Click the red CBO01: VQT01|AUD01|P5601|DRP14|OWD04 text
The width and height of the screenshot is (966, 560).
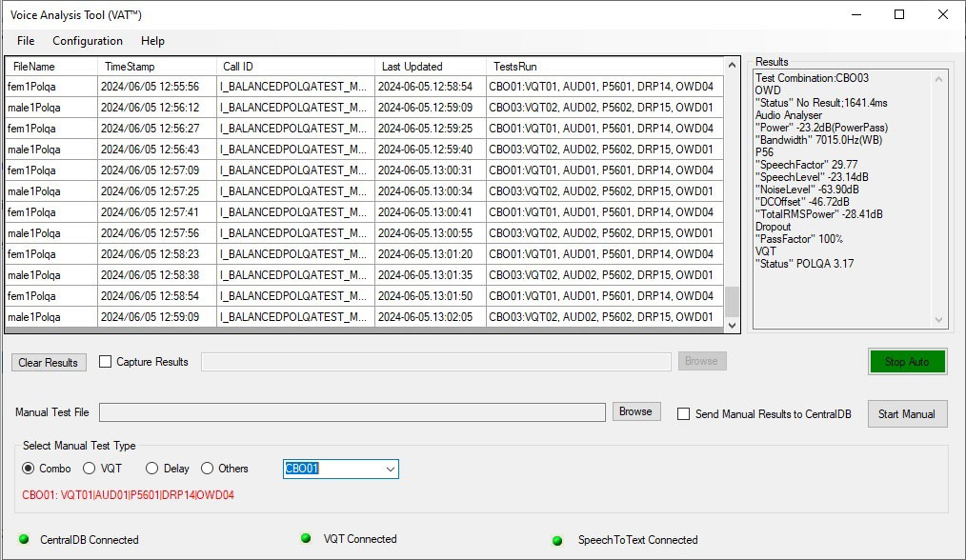(x=129, y=494)
